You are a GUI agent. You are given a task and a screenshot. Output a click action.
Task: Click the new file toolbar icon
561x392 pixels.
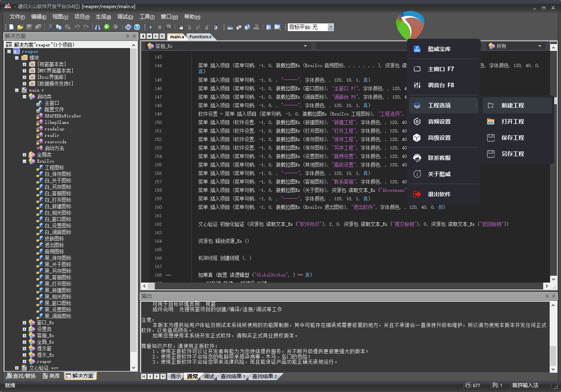[x=12, y=27]
